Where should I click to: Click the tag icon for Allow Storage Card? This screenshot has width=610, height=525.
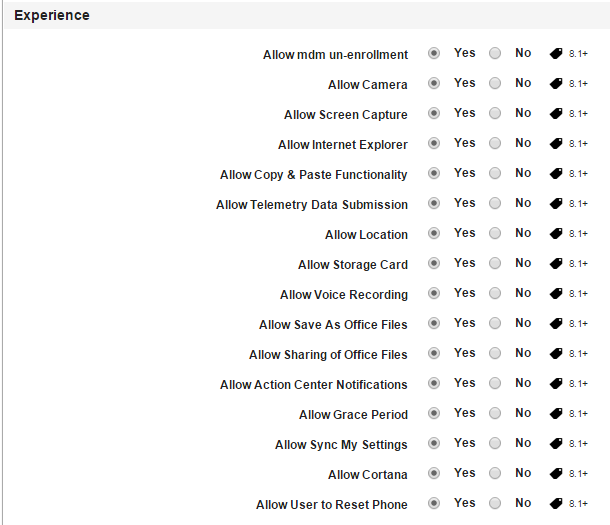(x=556, y=263)
